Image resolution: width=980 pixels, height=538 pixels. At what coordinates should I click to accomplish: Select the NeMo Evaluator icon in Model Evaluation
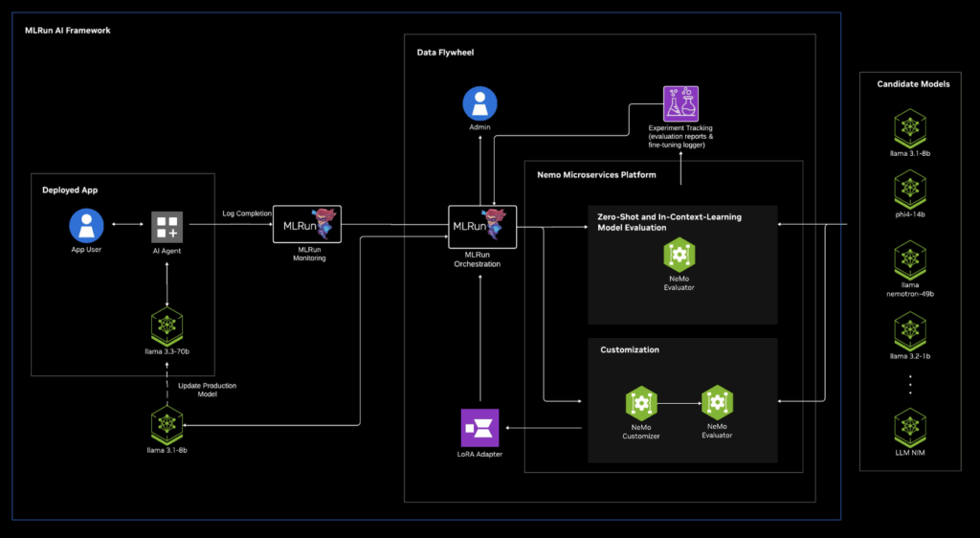click(679, 255)
